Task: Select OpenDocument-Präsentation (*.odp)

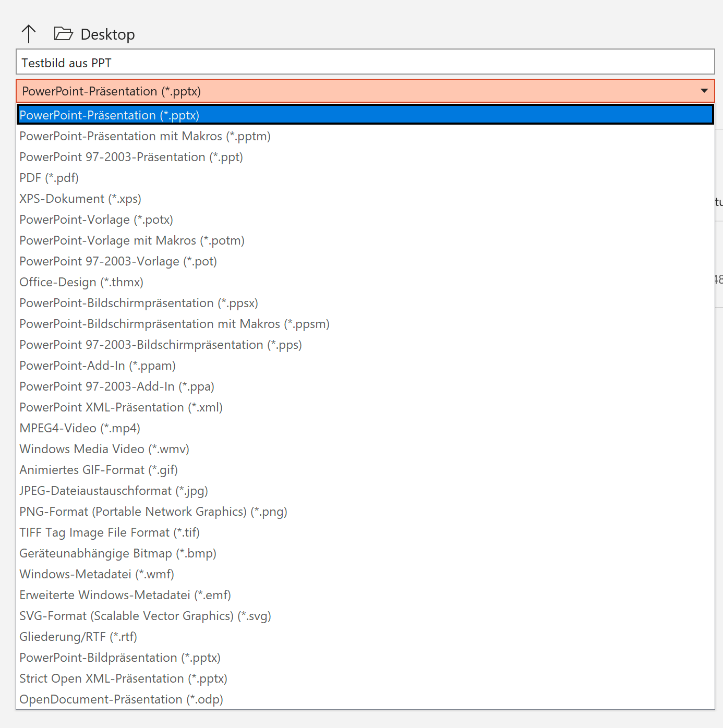Action: [x=365, y=699]
